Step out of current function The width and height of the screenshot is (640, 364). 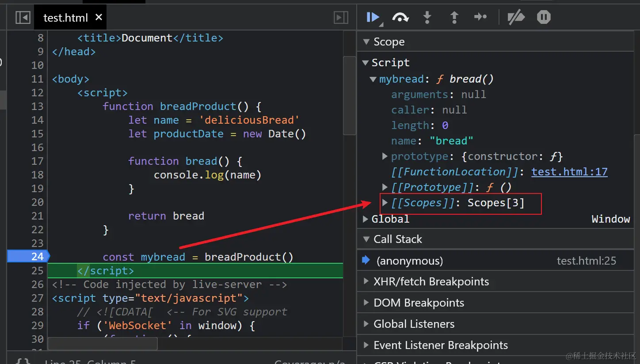pos(454,17)
